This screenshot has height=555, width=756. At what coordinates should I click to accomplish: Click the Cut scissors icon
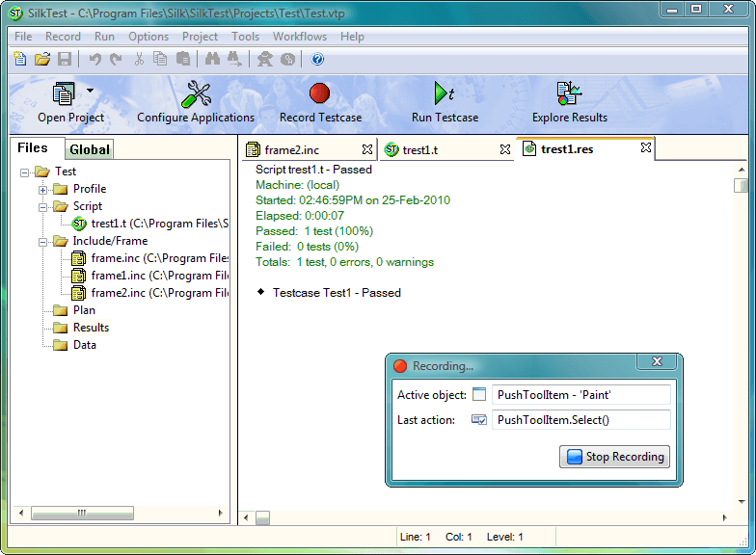(139, 59)
